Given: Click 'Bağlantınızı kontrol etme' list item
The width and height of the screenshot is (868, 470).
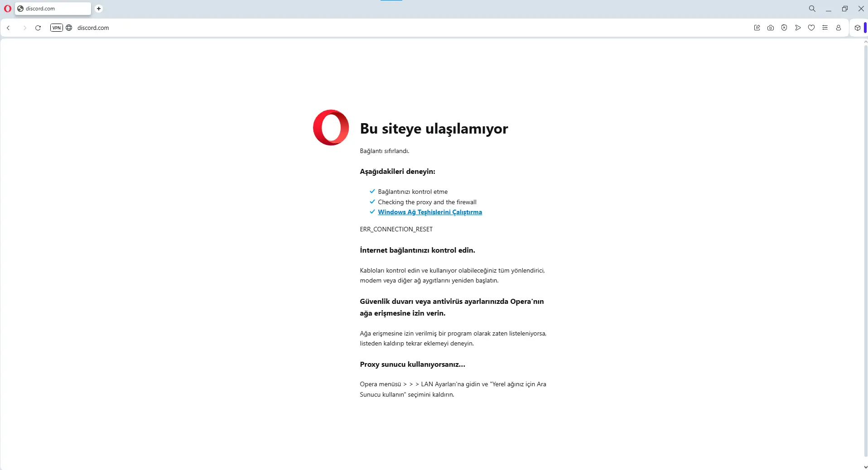Looking at the screenshot, I should 413,192.
